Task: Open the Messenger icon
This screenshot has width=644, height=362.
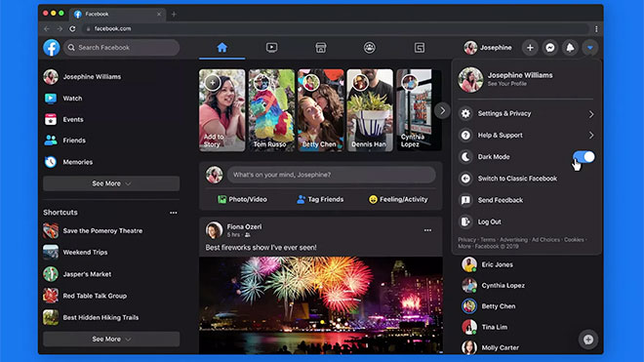Action: pos(550,48)
